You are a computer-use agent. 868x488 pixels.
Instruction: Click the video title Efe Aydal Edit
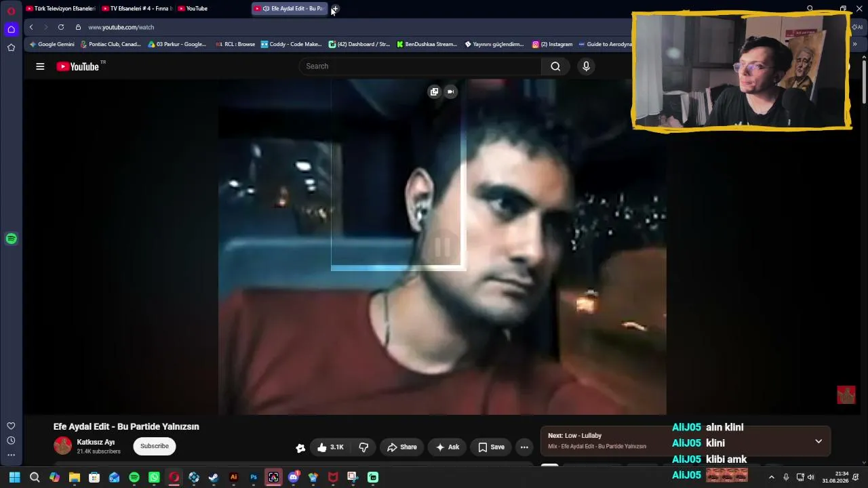click(x=126, y=426)
